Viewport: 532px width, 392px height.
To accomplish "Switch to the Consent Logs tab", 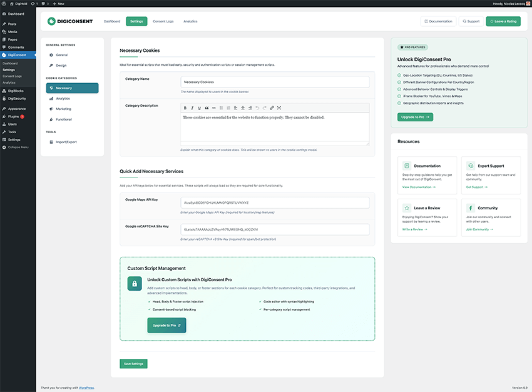I will (x=163, y=21).
